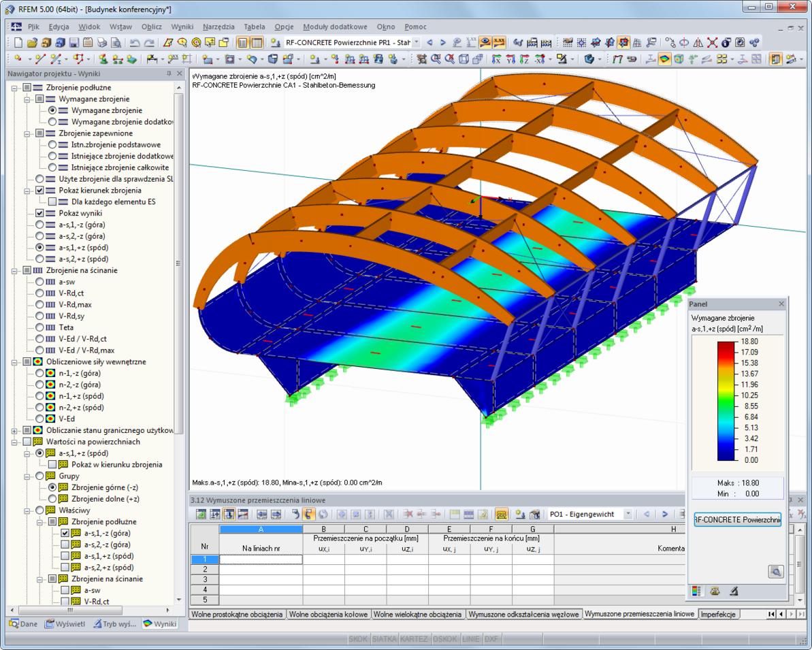
Task: Click the isometric wireframe cube view icon
Action: coord(464,60)
